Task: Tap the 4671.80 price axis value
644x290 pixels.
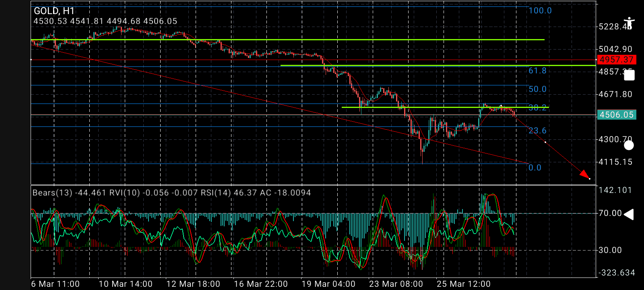Action: click(615, 94)
